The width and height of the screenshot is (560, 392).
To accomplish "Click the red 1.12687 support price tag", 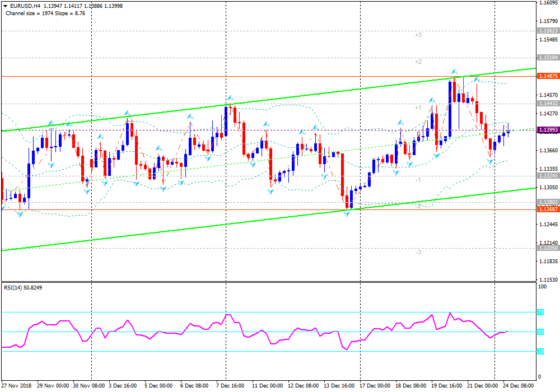I will 548,209.
